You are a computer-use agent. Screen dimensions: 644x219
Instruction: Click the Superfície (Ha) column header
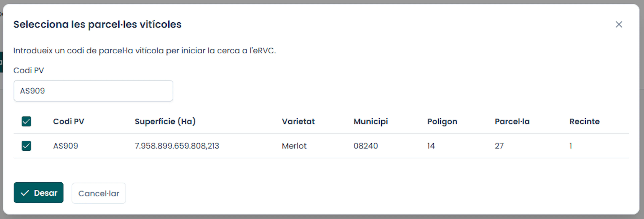(165, 121)
